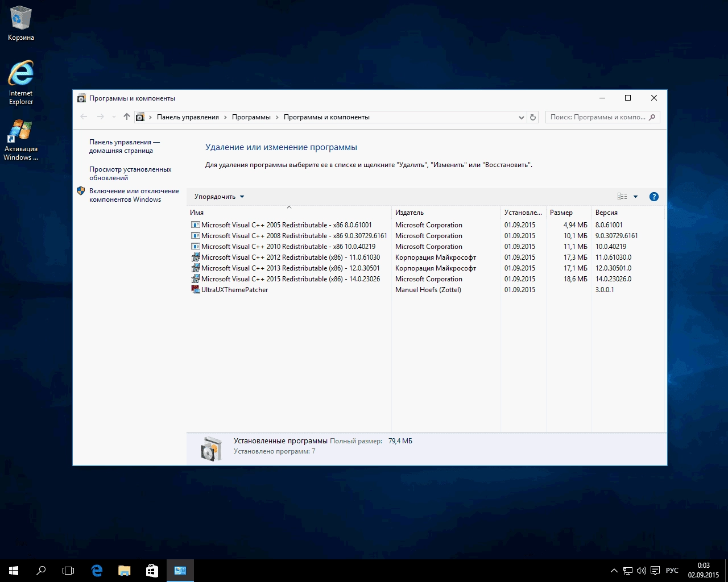The width and height of the screenshot is (728, 582).
Task: Open Включение или отключение компонентов Windows link
Action: click(134, 195)
